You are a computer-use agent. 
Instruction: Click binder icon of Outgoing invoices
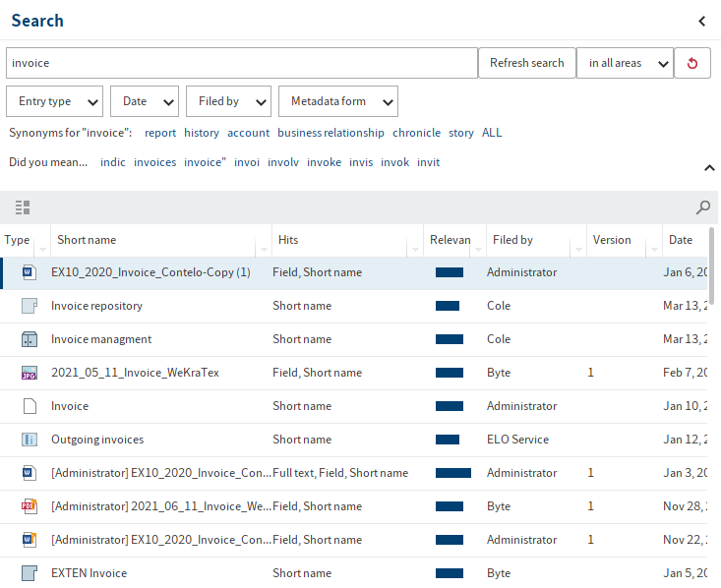pos(29,440)
